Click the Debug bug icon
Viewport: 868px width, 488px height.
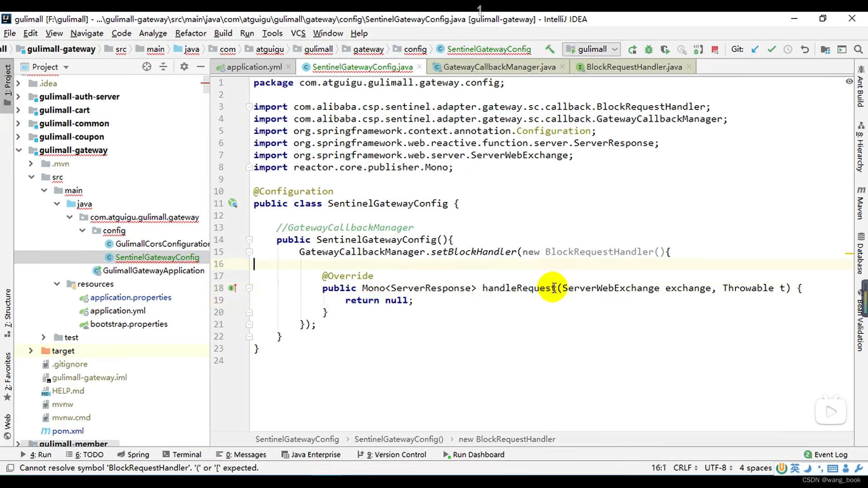(649, 49)
